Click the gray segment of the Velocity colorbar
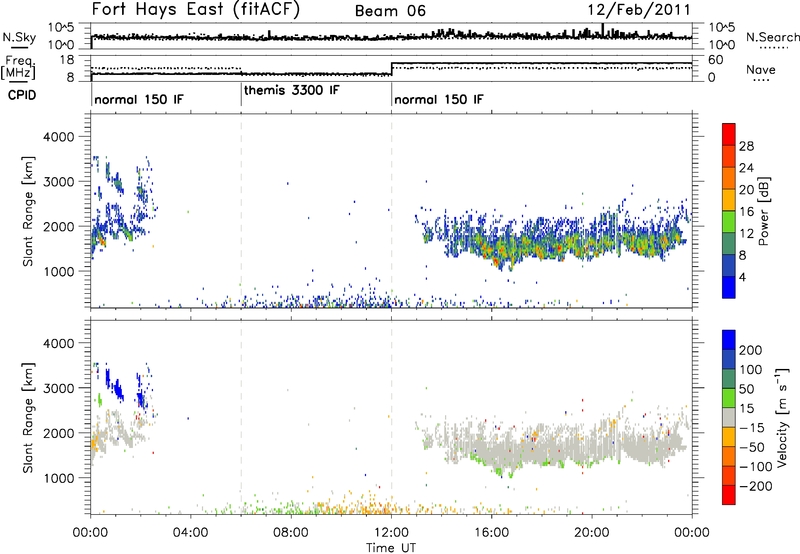This screenshot has height=554, width=800. coord(729,417)
